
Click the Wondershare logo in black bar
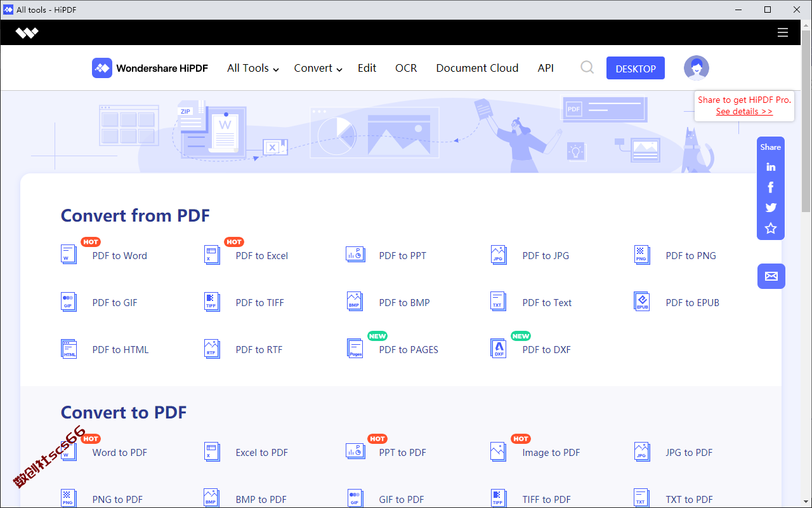click(27, 33)
